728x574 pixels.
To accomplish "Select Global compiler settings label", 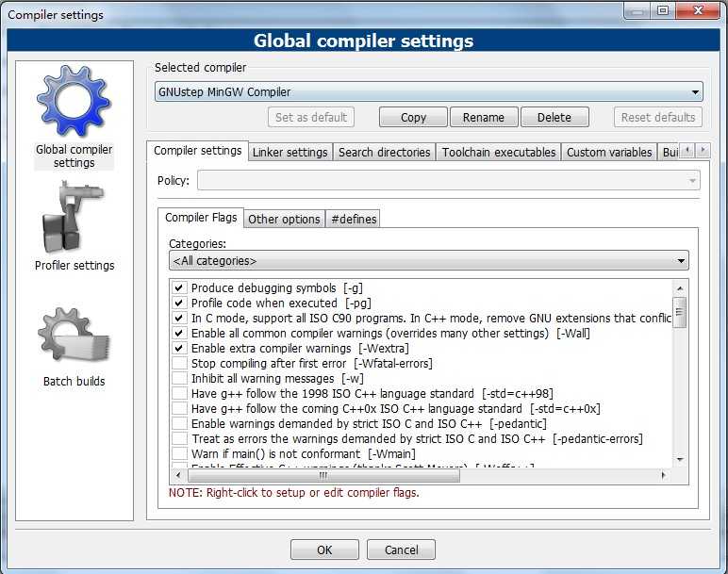I will (x=74, y=156).
